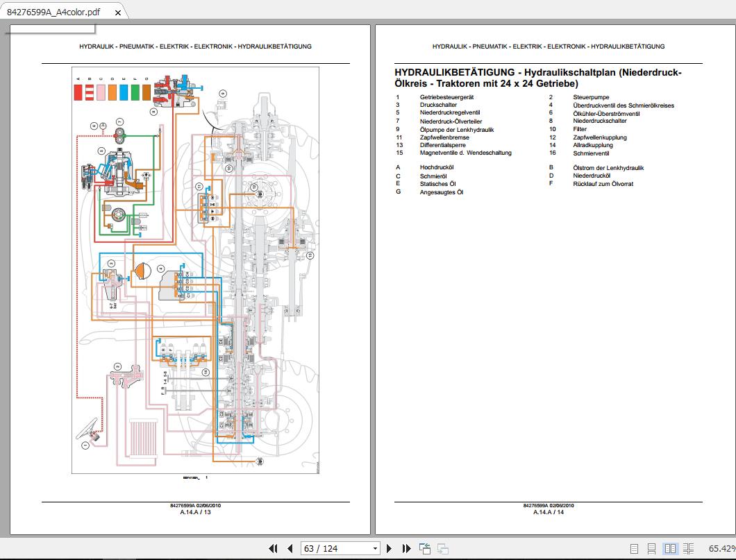Switch to single page layout
The image size is (736, 560).
[635, 548]
